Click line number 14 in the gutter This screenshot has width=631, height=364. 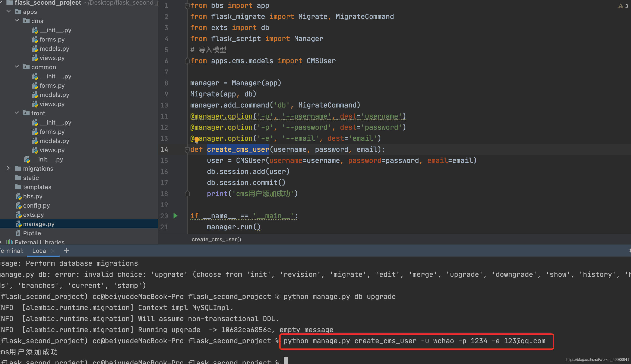point(164,149)
